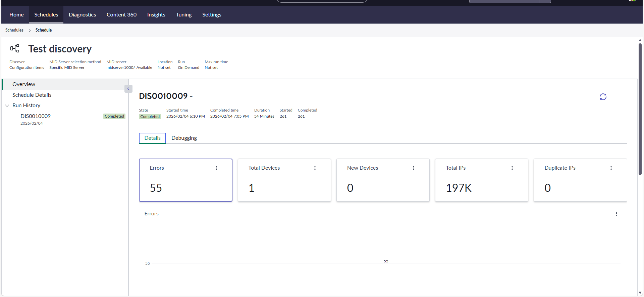
Task: Select the New Devices summary card
Action: (x=383, y=180)
